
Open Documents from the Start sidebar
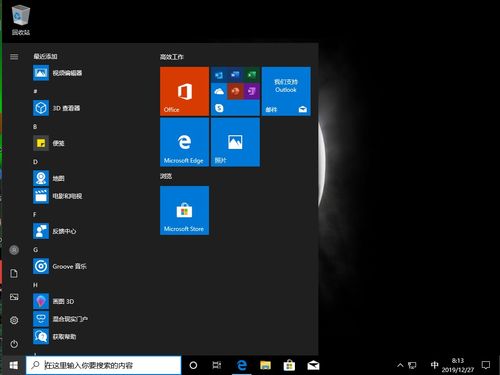pos(14,274)
